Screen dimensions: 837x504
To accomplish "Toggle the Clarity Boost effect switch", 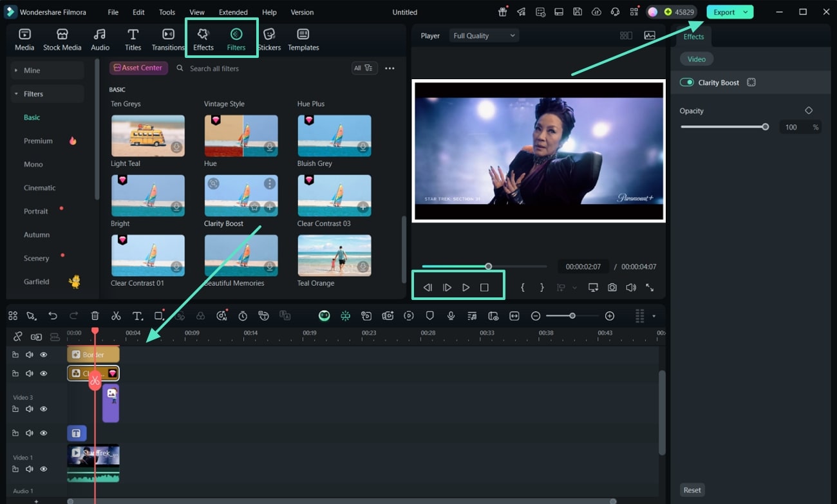I will (686, 82).
